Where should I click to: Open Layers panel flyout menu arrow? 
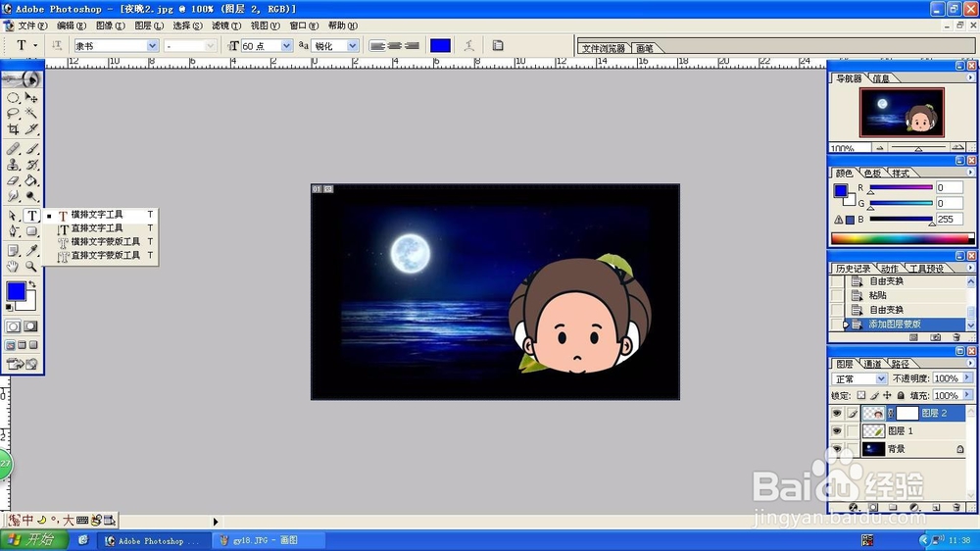coord(970,363)
